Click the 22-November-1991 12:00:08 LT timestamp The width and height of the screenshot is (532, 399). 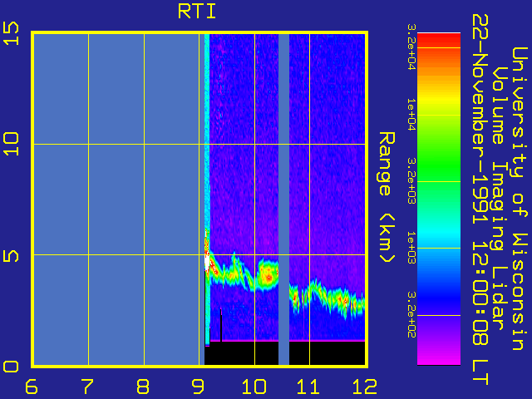point(480,199)
